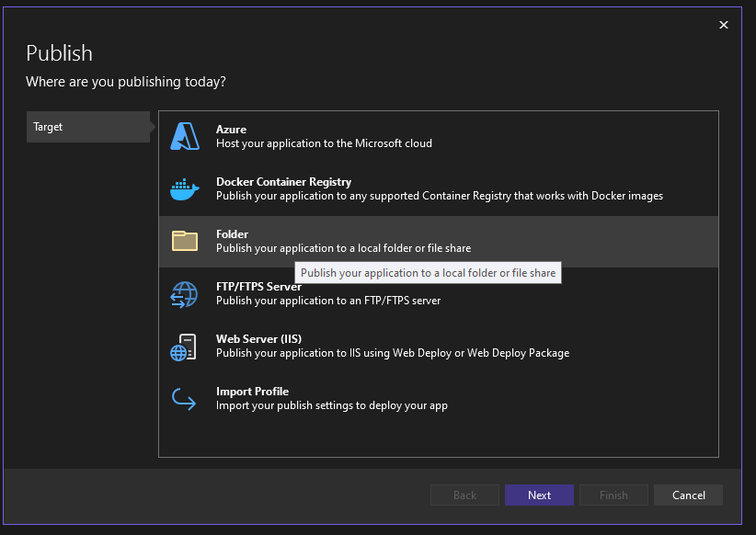Select Docker Container Registry title

click(x=283, y=182)
